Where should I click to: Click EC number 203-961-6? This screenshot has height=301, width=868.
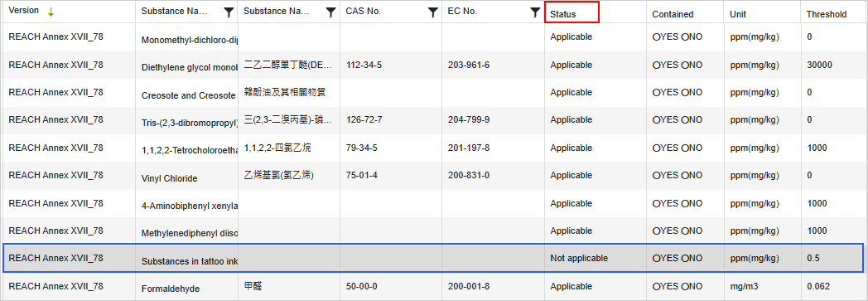[468, 65]
